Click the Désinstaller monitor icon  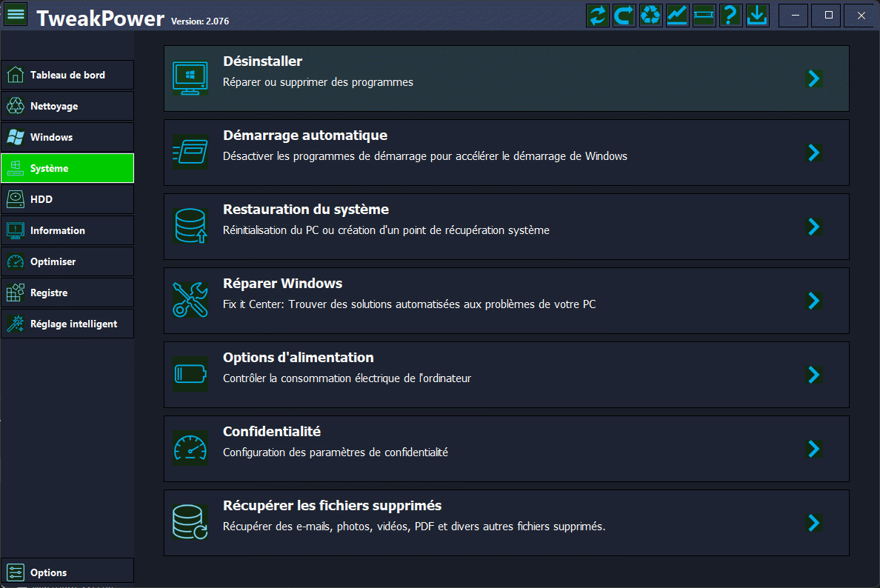click(190, 78)
